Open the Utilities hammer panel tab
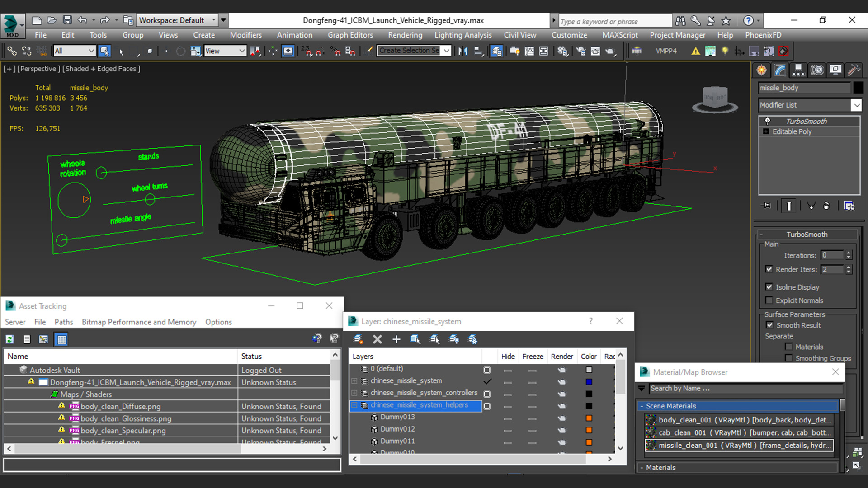The image size is (868, 488). [x=854, y=70]
